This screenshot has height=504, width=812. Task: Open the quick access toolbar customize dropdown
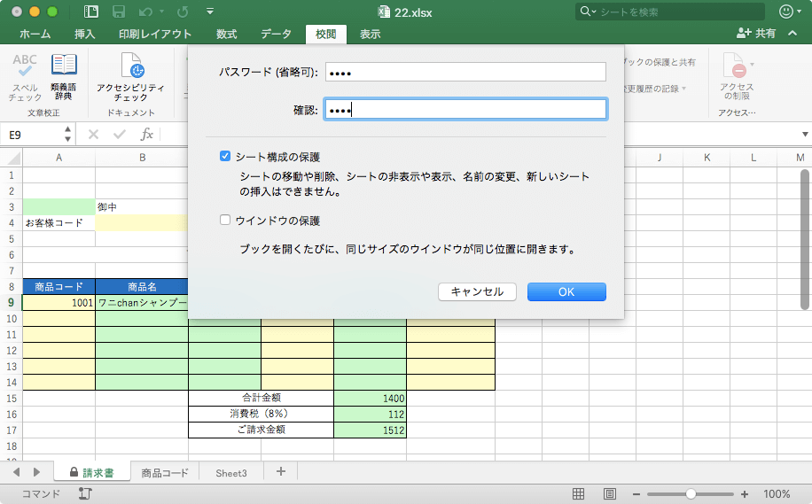coord(210,12)
